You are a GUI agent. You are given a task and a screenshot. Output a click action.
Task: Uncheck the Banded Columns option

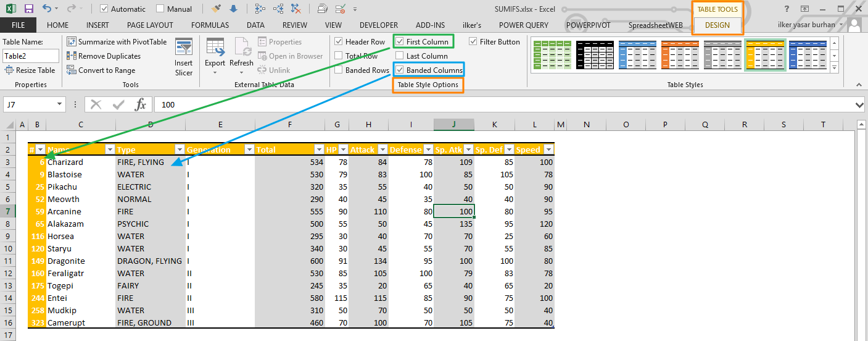click(400, 70)
